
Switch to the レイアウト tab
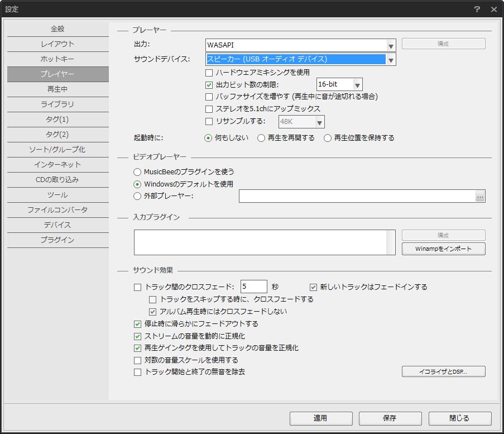coord(58,44)
